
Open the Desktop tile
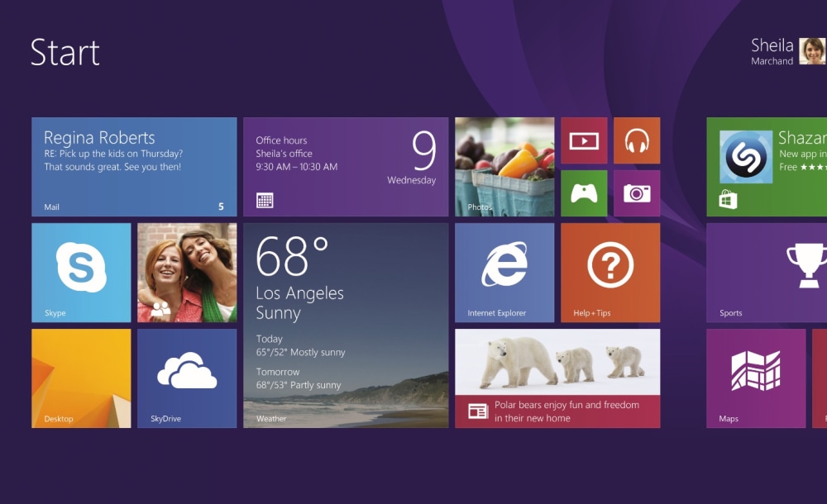[x=81, y=378]
